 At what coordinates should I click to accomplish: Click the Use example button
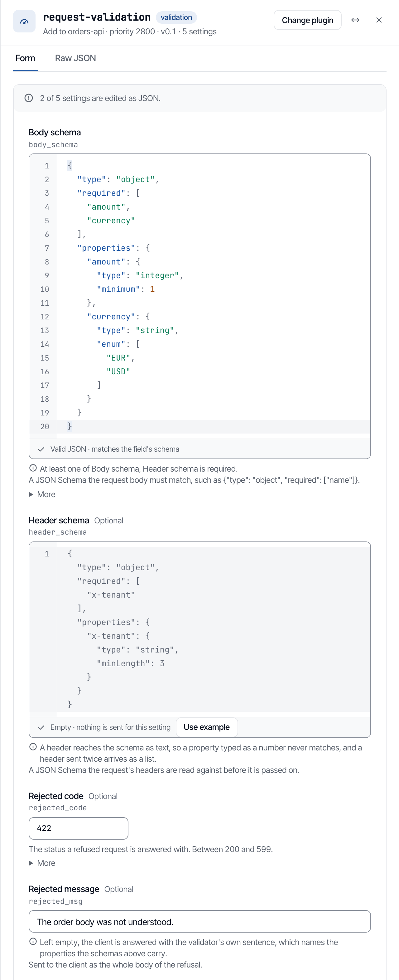coord(207,727)
